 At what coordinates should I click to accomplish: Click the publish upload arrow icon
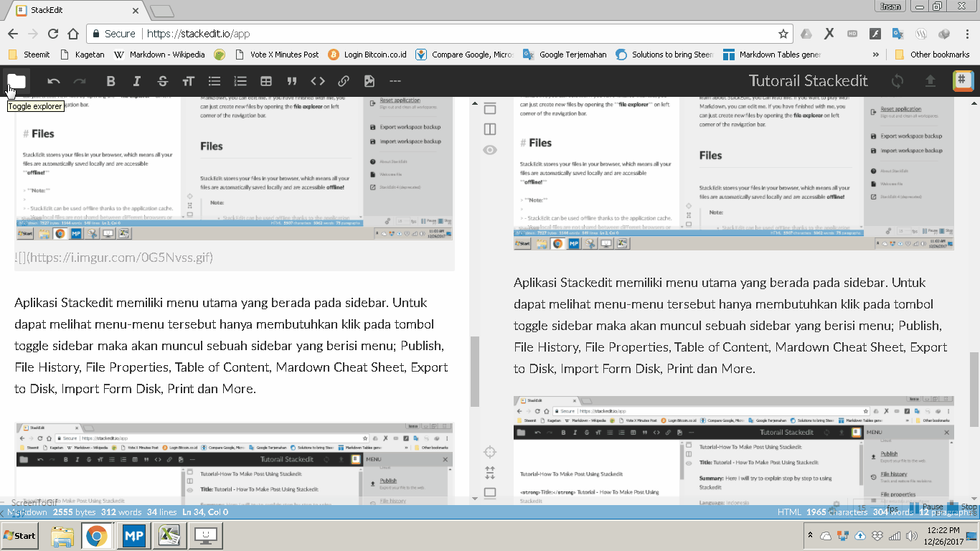tap(930, 81)
